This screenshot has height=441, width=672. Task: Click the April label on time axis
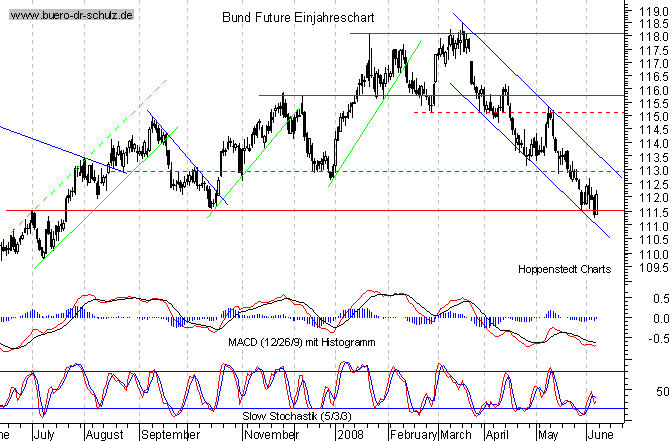tap(497, 435)
